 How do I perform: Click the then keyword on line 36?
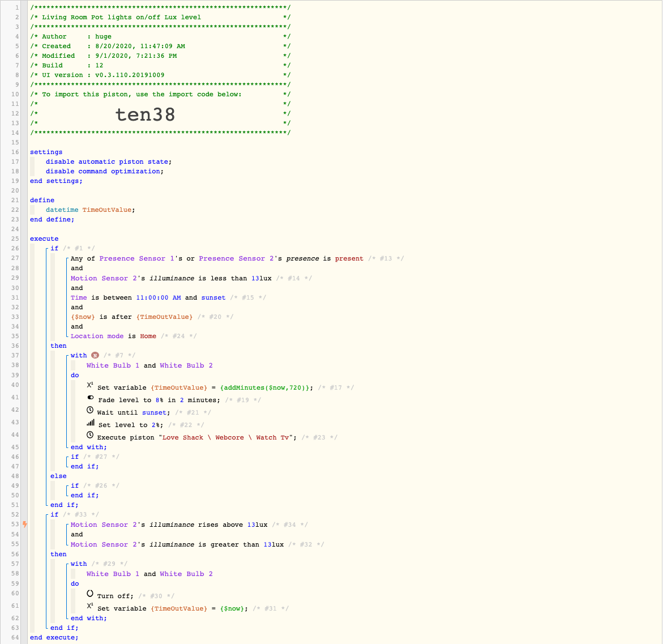point(58,346)
